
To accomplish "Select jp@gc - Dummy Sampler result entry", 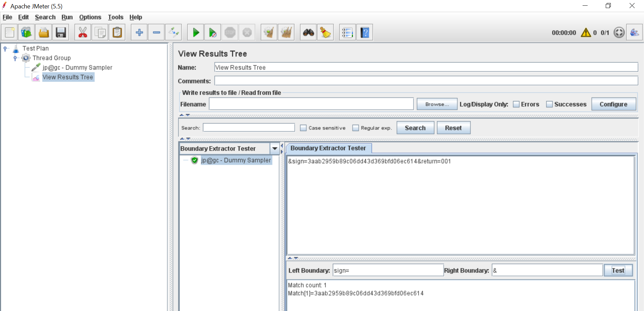I will coord(236,161).
